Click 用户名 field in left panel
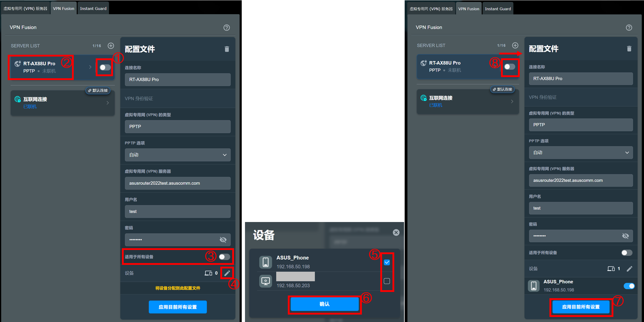The width and height of the screenshot is (644, 322). click(178, 211)
